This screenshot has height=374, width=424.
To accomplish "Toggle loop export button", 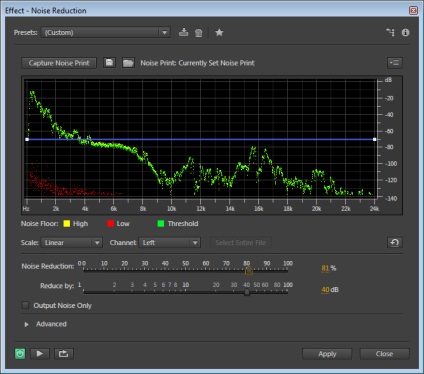I will click(x=64, y=354).
